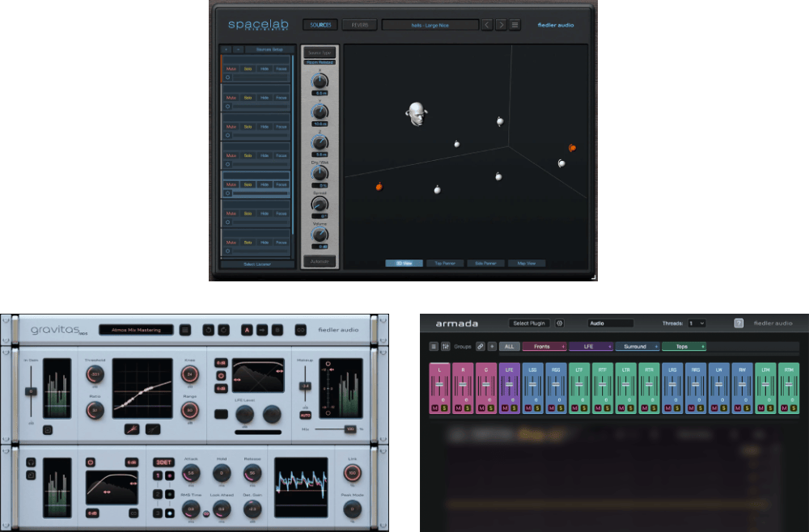Click Armada mixer faders icon

click(x=445, y=346)
